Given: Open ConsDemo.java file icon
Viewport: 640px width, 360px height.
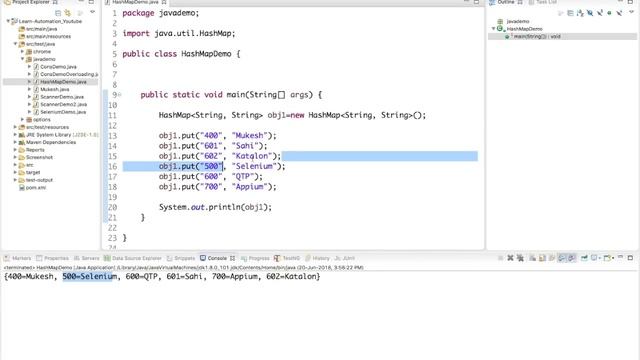Looking at the screenshot, I should click(x=36, y=67).
